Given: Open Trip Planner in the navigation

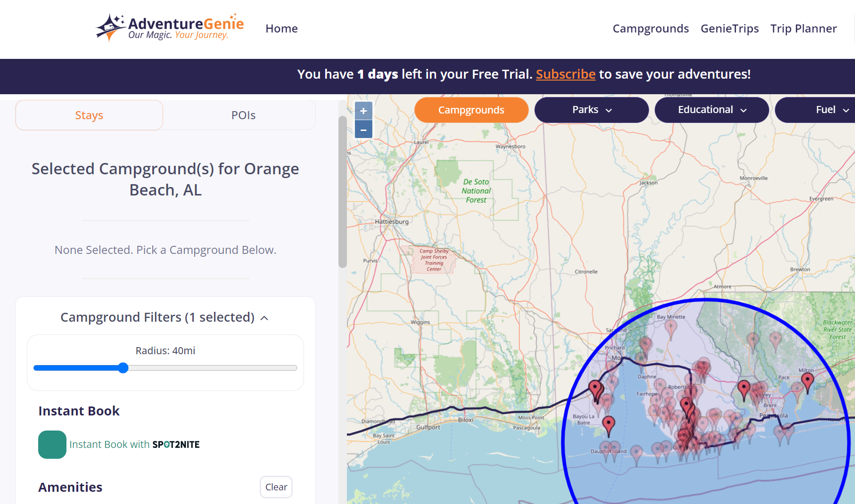Looking at the screenshot, I should pyautogui.click(x=803, y=29).
